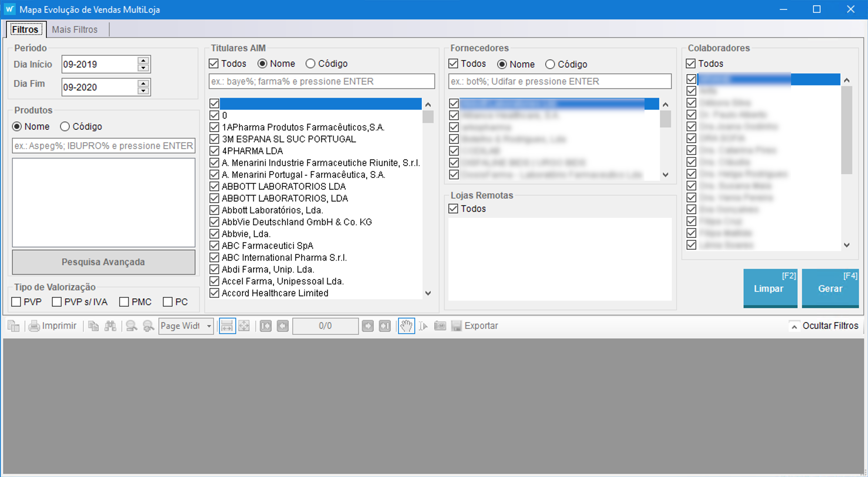Click the Exportar save icon
The width and height of the screenshot is (868, 477).
click(456, 326)
